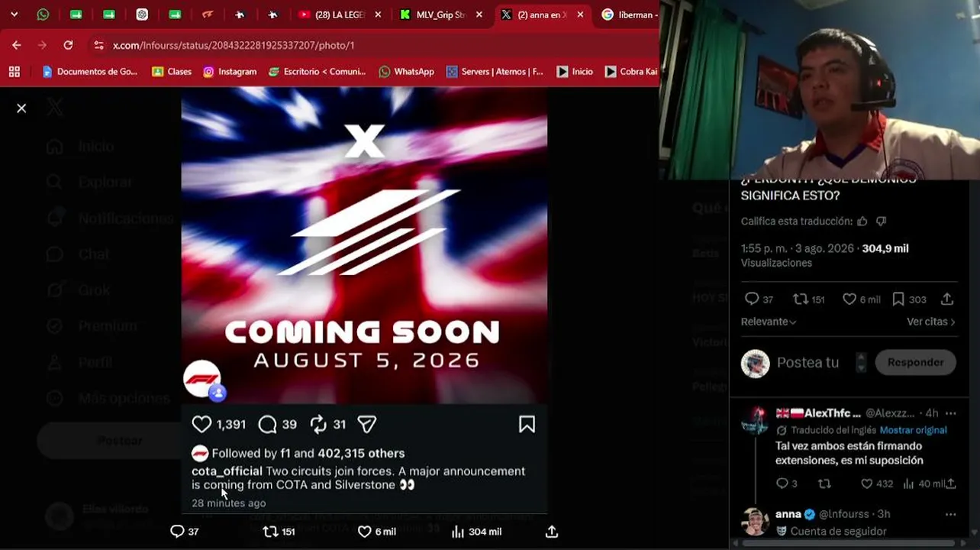Like the photo with the heart beside 1,391
The width and height of the screenshot is (980, 550).
(x=201, y=424)
